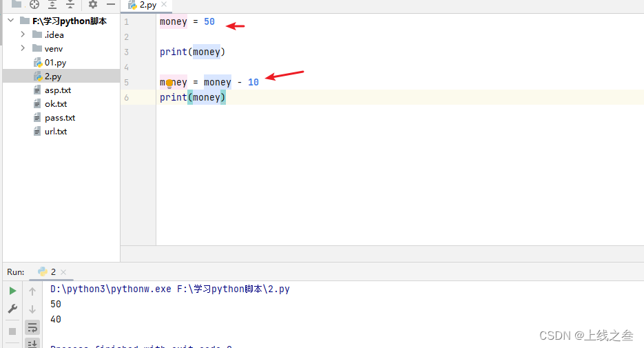The height and width of the screenshot is (348, 644).
Task: Expand the venv folder
Action: [23, 48]
